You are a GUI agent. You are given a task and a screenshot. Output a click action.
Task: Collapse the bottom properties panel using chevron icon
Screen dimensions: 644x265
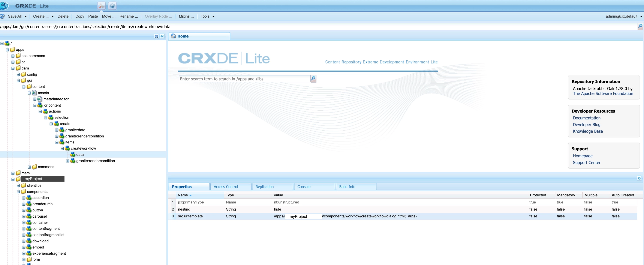[639, 178]
